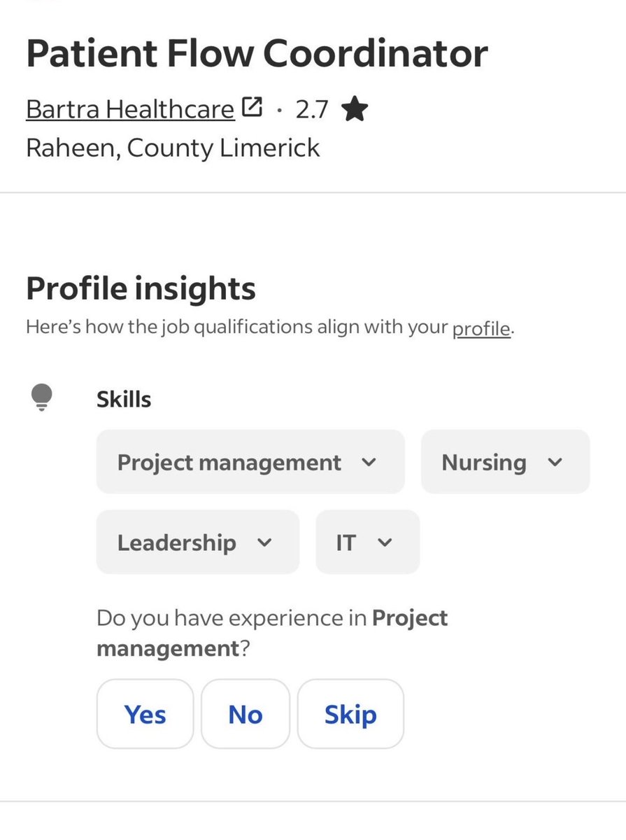Open the Bartra Healthcare company link
Image resolution: width=626 pixels, height=840 pixels.
point(130,110)
